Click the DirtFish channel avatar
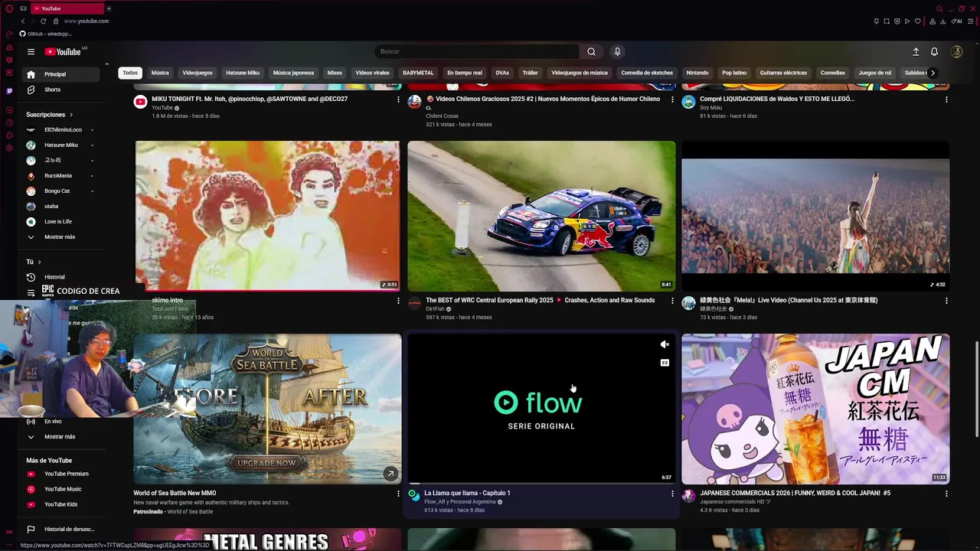The height and width of the screenshot is (551, 980). click(x=414, y=303)
